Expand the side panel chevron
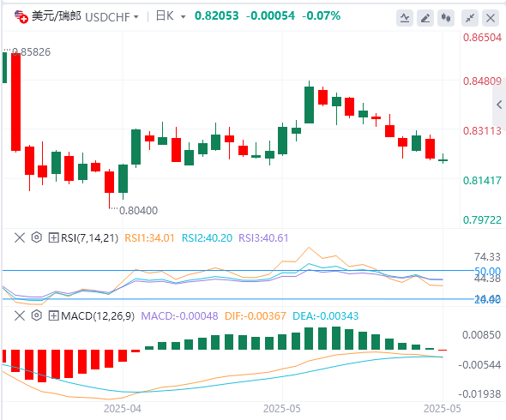The width and height of the screenshot is (506, 420). pyautogui.click(x=499, y=105)
